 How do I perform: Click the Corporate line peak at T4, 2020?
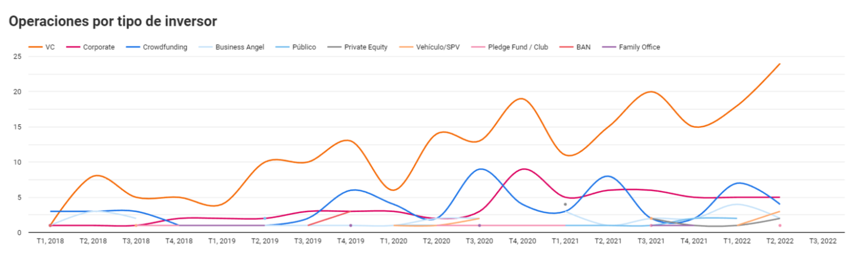coord(524,169)
